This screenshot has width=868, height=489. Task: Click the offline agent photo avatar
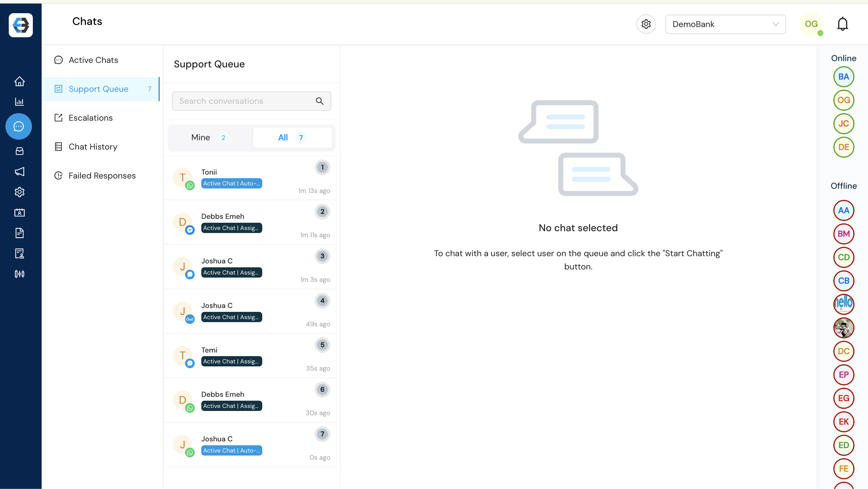point(843,328)
